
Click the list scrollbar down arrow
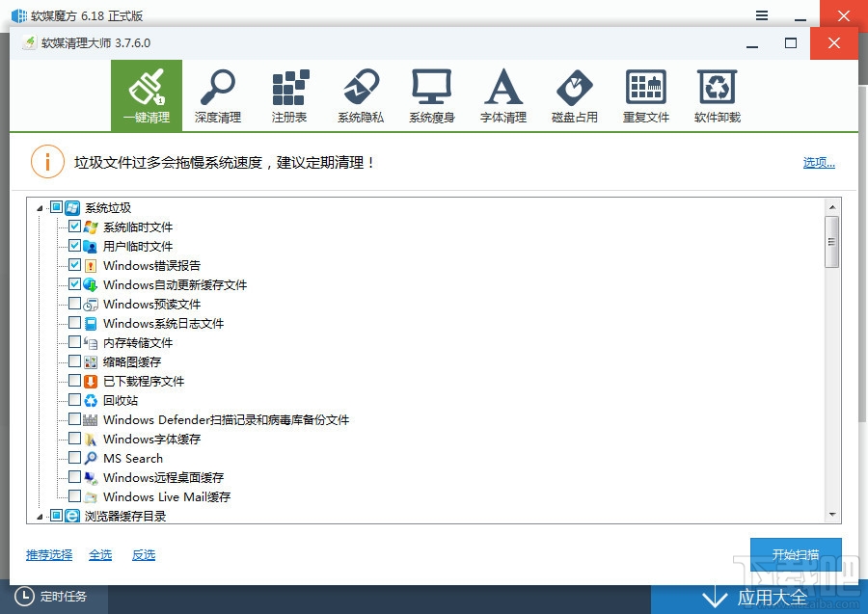832,515
